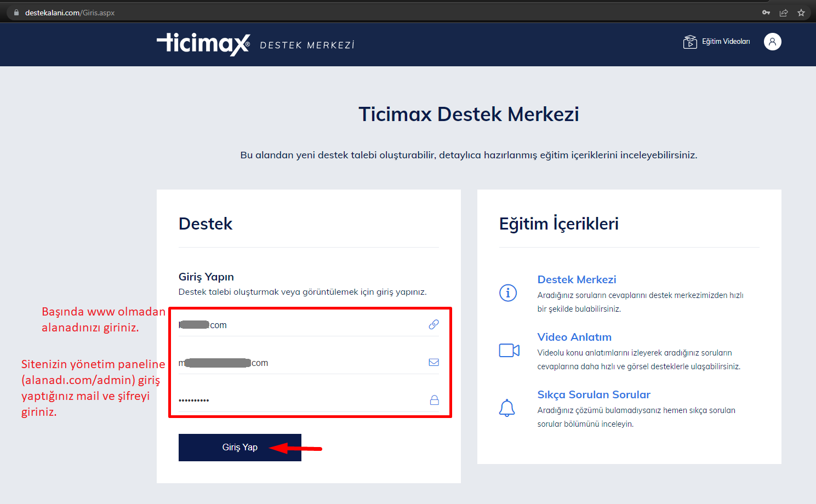Viewport: 816px width, 504px height.
Task: Click the bell icon beside Sıkça Sorulan Sorular
Action: pyautogui.click(x=507, y=408)
